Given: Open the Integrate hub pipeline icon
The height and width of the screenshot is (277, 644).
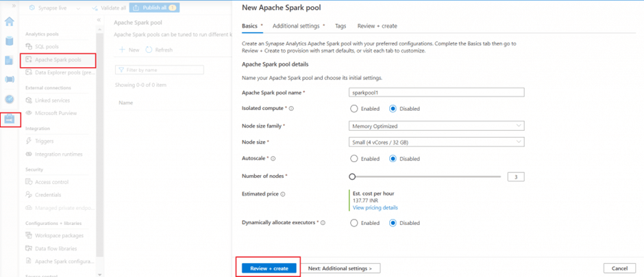Looking at the screenshot, I should [x=10, y=79].
